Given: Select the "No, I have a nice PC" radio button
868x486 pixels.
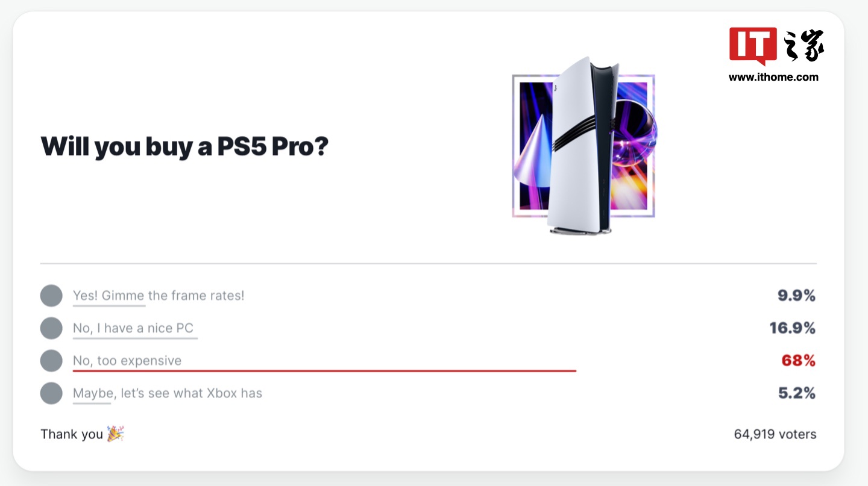Looking at the screenshot, I should (51, 328).
